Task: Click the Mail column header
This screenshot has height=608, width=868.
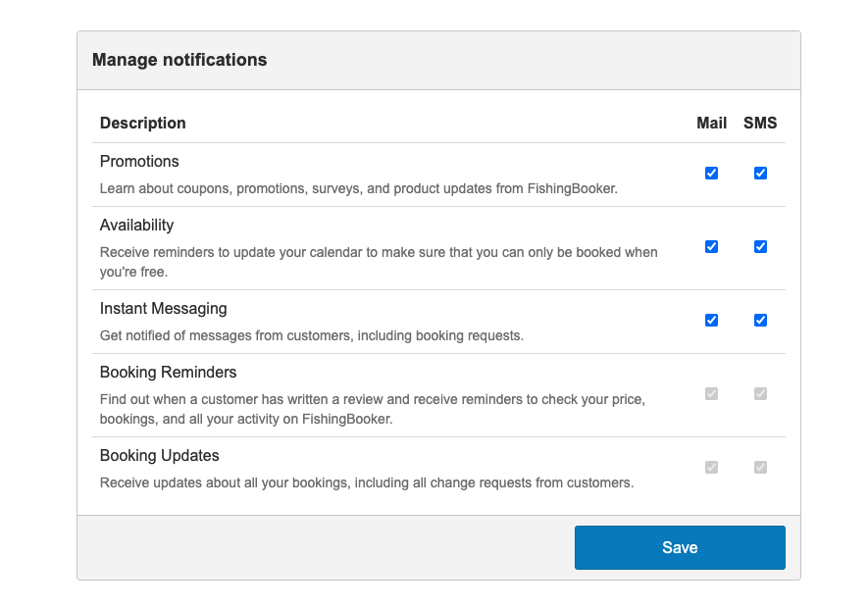Action: coord(711,123)
